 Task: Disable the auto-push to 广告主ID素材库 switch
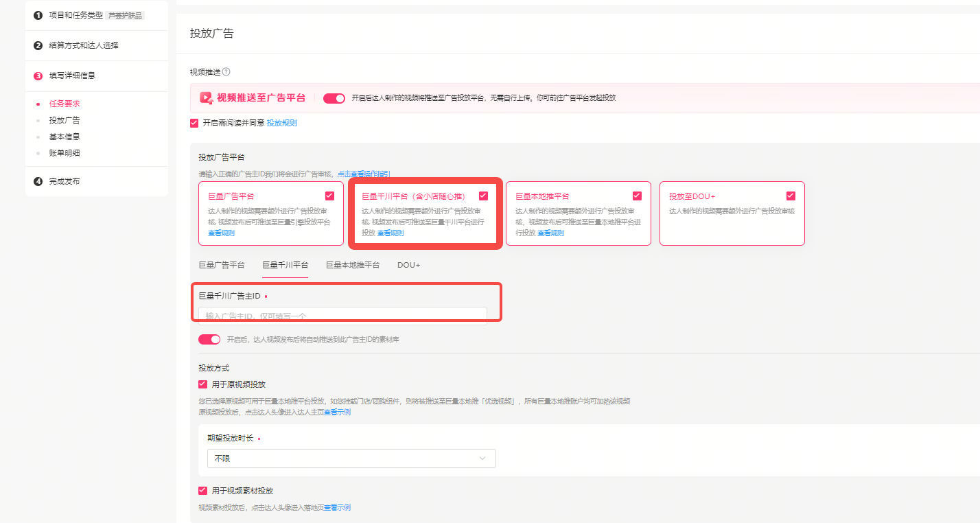[209, 339]
